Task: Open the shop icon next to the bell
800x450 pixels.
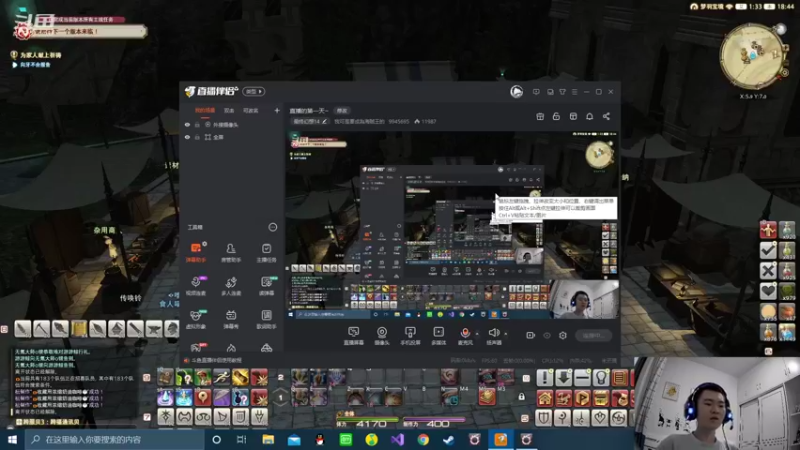Action: pyautogui.click(x=573, y=116)
